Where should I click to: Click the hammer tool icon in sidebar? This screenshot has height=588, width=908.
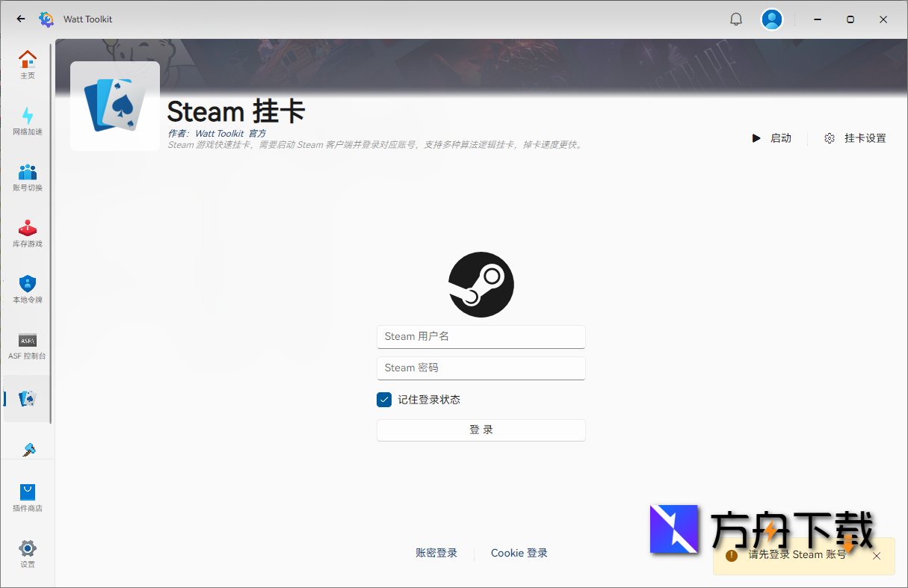28,449
